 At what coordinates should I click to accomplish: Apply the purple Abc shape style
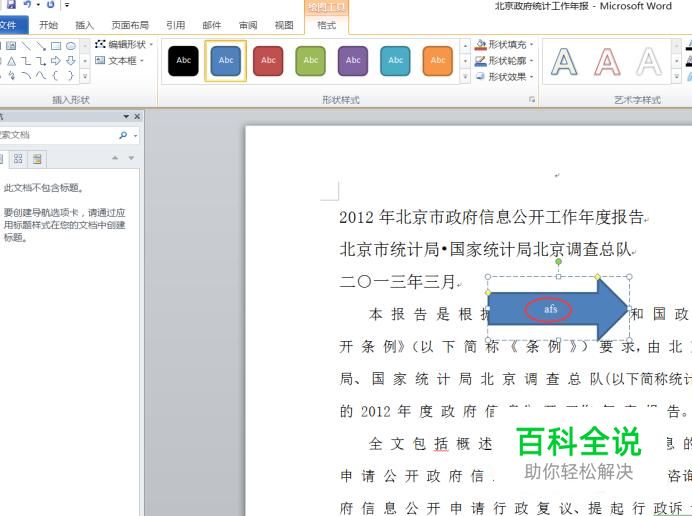tap(353, 60)
